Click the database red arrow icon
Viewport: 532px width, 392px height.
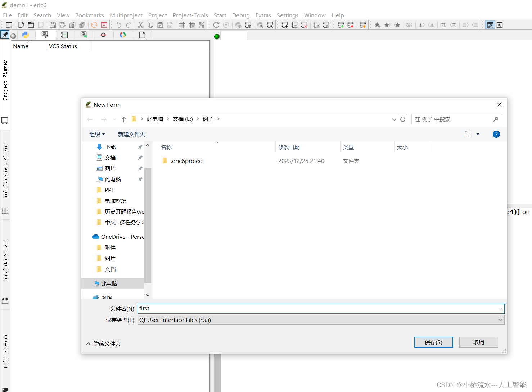(350, 25)
